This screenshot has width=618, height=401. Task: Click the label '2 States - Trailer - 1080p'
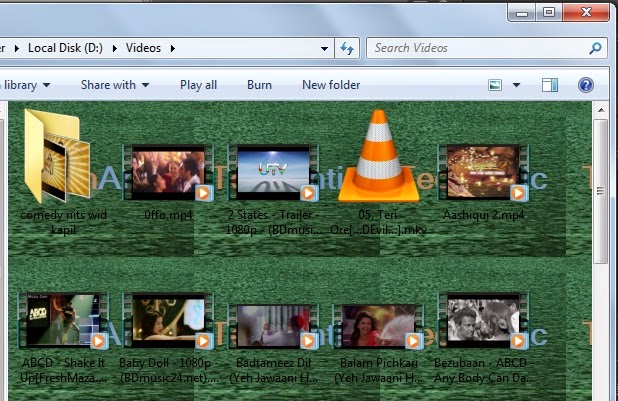coord(274,222)
